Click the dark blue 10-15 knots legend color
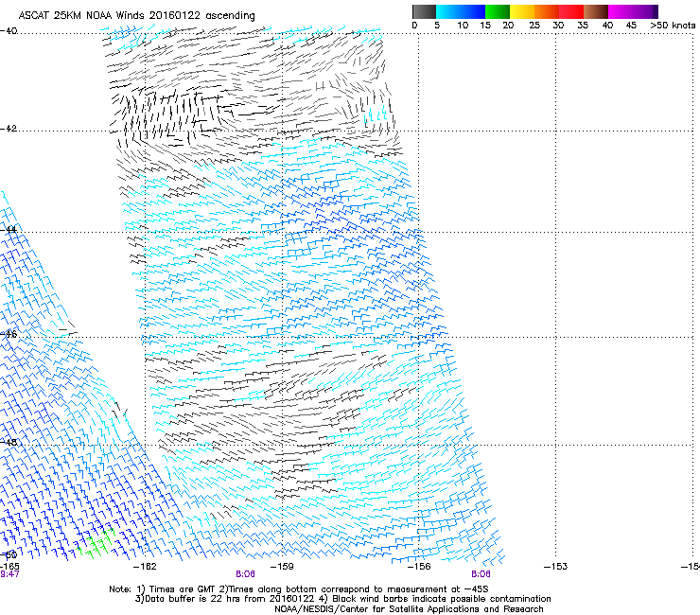This screenshot has width=700, height=615. (472, 11)
